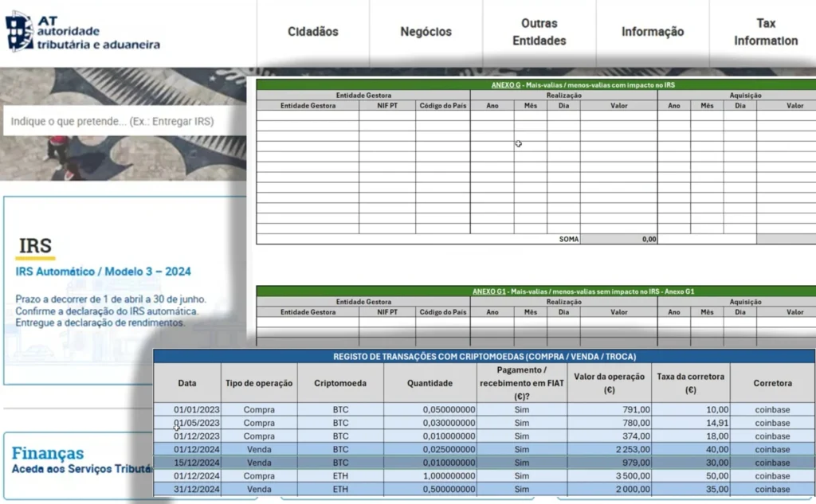Viewport: 816px width, 504px height.
Task: Open the Cidadãos menu
Action: click(312, 32)
